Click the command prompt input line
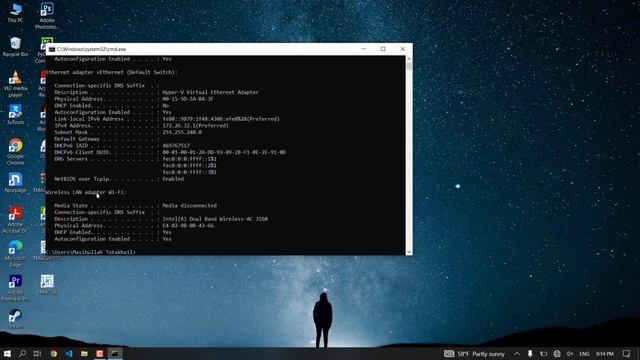 pyautogui.click(x=91, y=252)
